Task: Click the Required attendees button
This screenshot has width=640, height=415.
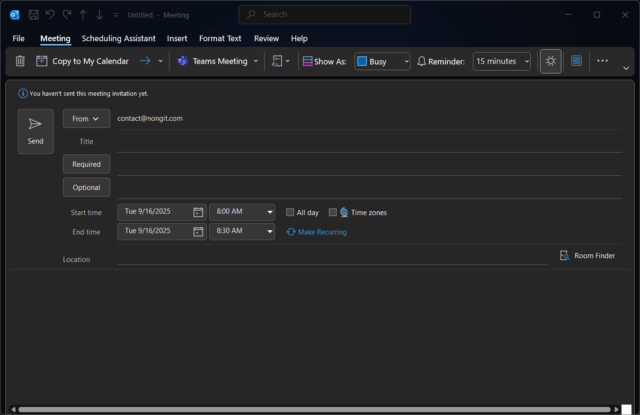Action: point(86,164)
